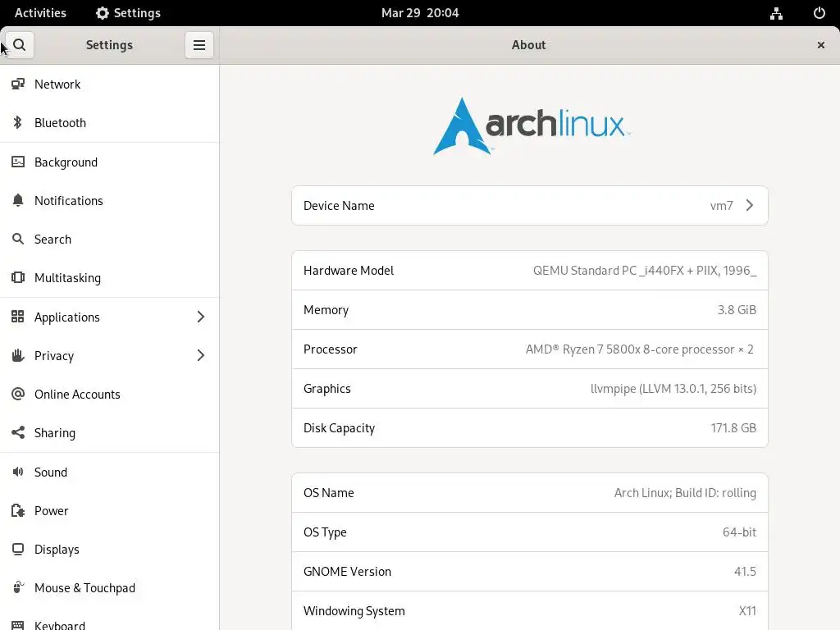The height and width of the screenshot is (630, 840).
Task: Click Disk Capacity value 171.8 GB
Action: tap(733, 427)
